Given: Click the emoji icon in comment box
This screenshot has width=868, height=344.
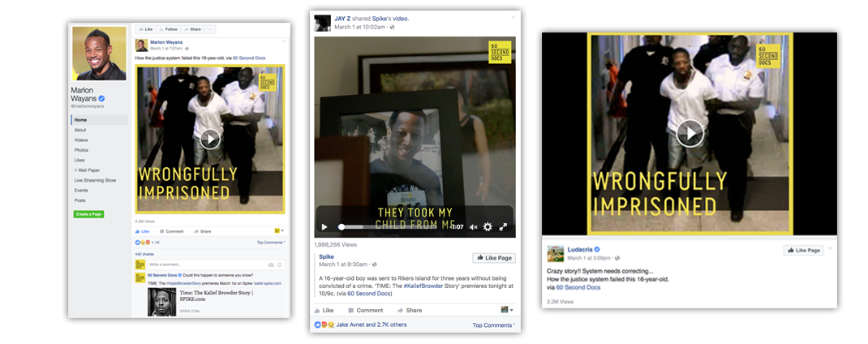Looking at the screenshot, I should point(280,264).
